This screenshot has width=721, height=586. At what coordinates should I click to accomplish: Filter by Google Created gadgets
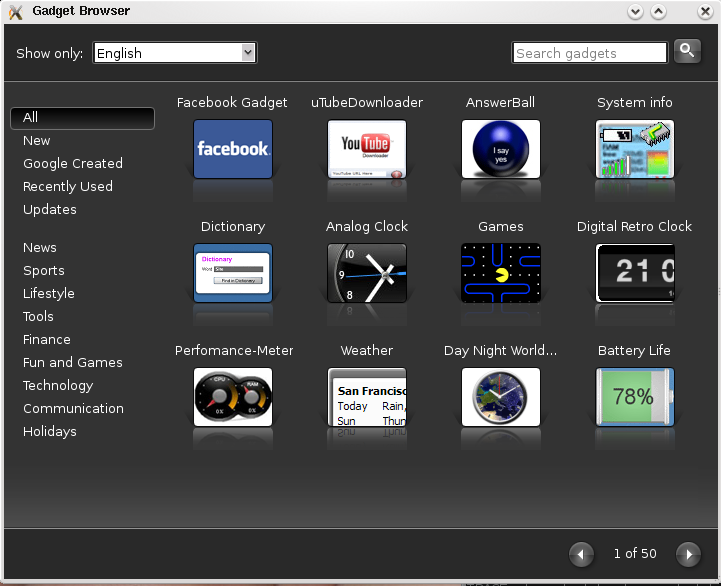coord(73,164)
